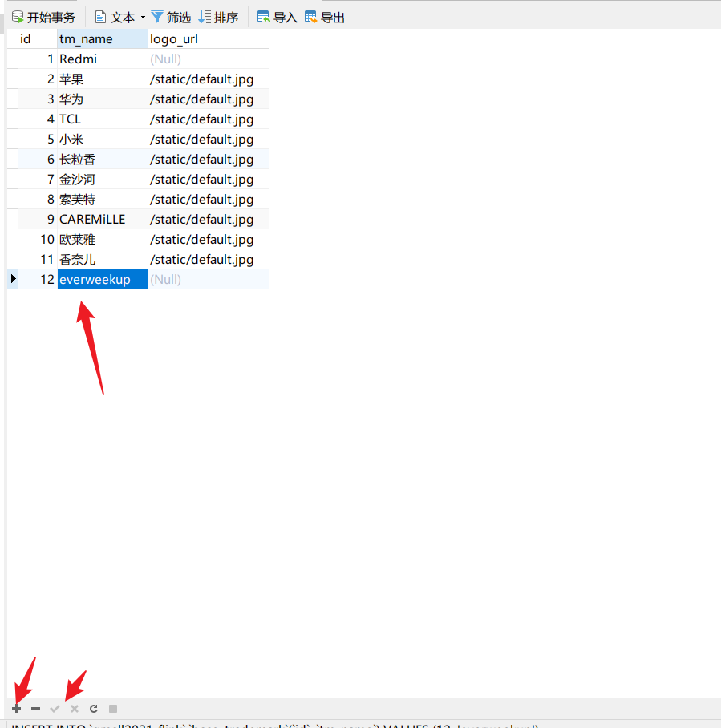Viewport: 721px width, 728px height.
Task: Click logo_url cell in the 苹果 row
Action: pos(209,79)
